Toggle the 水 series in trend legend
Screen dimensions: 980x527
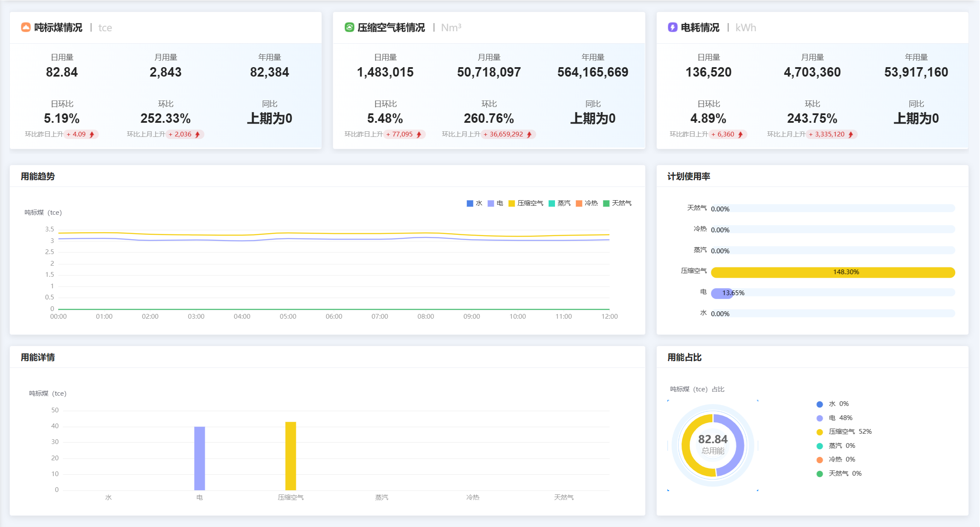point(474,203)
